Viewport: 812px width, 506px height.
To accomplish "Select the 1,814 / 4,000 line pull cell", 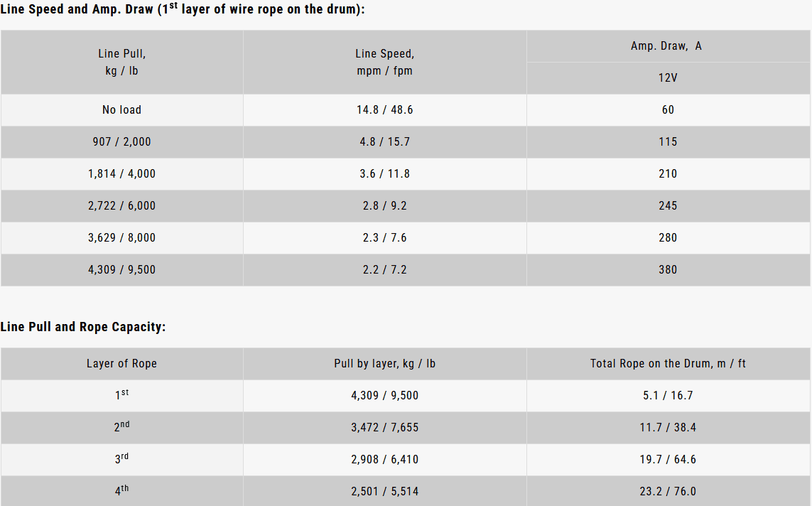I will (121, 173).
